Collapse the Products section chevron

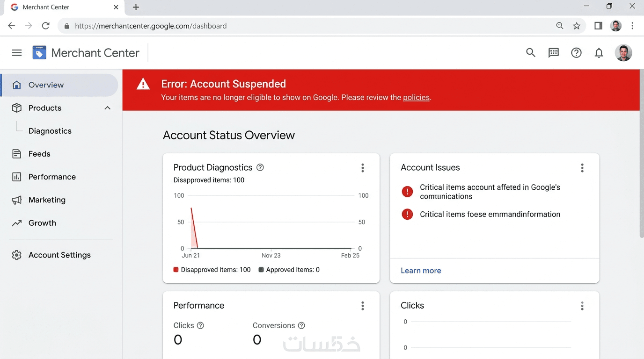pos(107,108)
